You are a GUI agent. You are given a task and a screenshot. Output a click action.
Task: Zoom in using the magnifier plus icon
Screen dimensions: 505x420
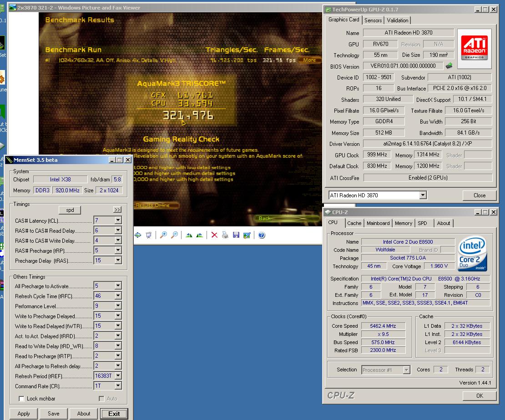coord(164,235)
